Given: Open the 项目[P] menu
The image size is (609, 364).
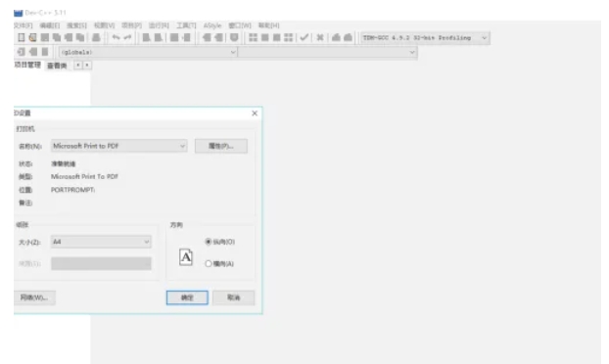Looking at the screenshot, I should (x=131, y=25).
